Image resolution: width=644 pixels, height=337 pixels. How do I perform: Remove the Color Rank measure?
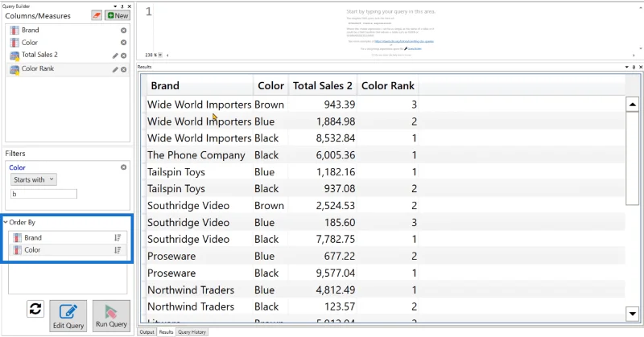123,70
